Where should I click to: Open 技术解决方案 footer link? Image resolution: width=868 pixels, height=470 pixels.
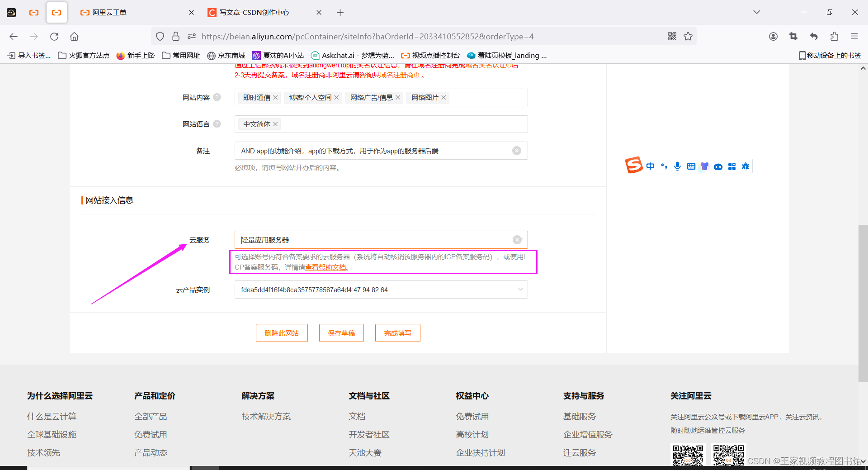[266, 417]
